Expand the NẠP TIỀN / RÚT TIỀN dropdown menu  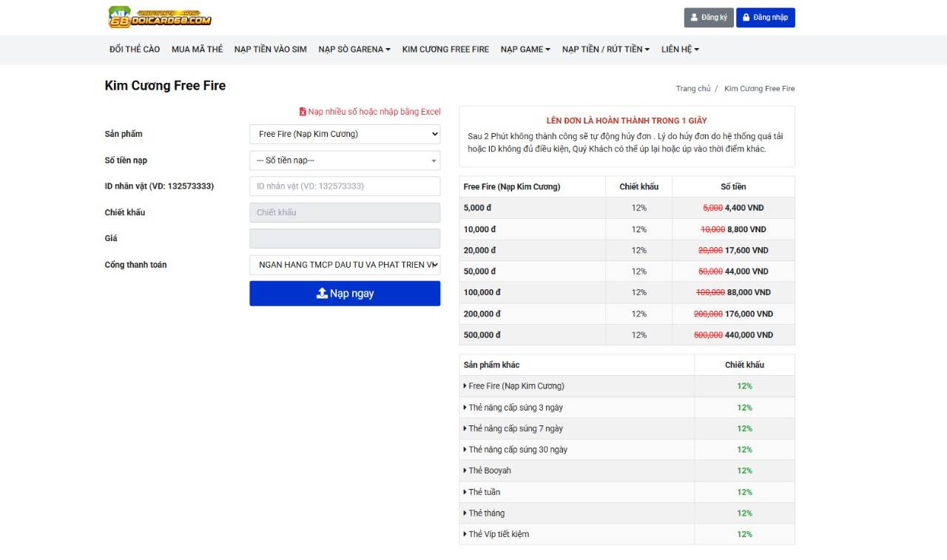(x=606, y=50)
